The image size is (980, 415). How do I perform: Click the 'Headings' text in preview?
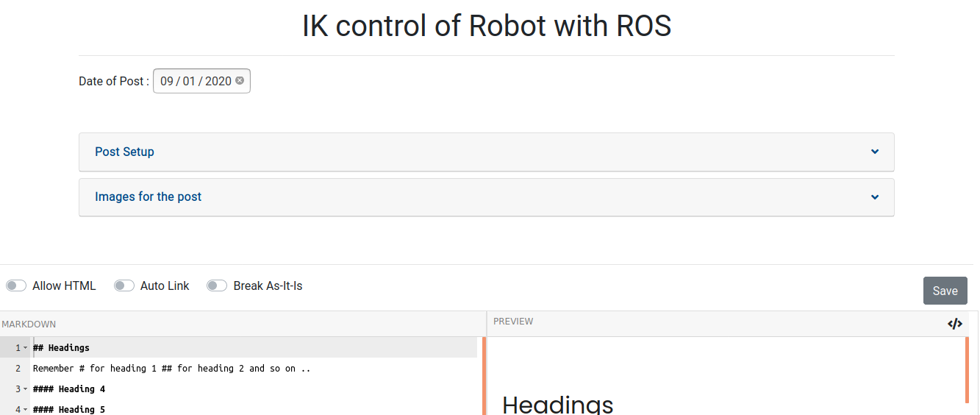[557, 404]
